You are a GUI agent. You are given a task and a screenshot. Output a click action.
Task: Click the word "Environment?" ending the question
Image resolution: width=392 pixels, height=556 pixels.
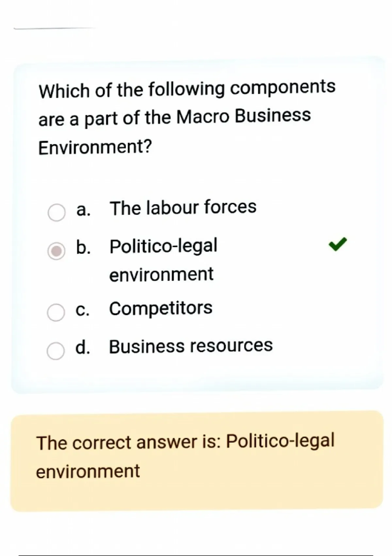[95, 147]
